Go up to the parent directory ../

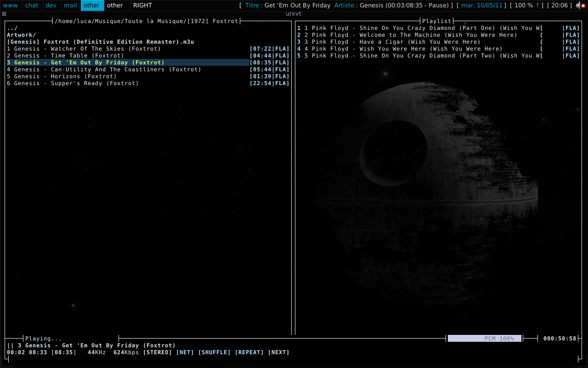(12, 28)
